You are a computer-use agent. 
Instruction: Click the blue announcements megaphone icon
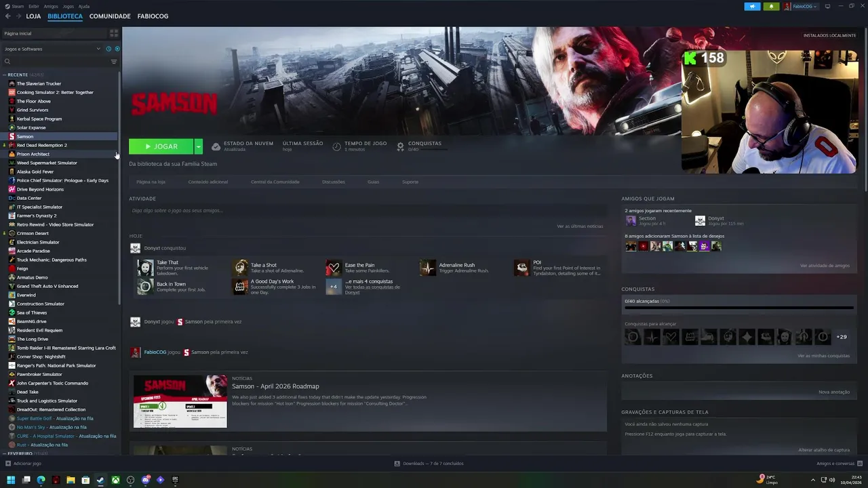752,6
